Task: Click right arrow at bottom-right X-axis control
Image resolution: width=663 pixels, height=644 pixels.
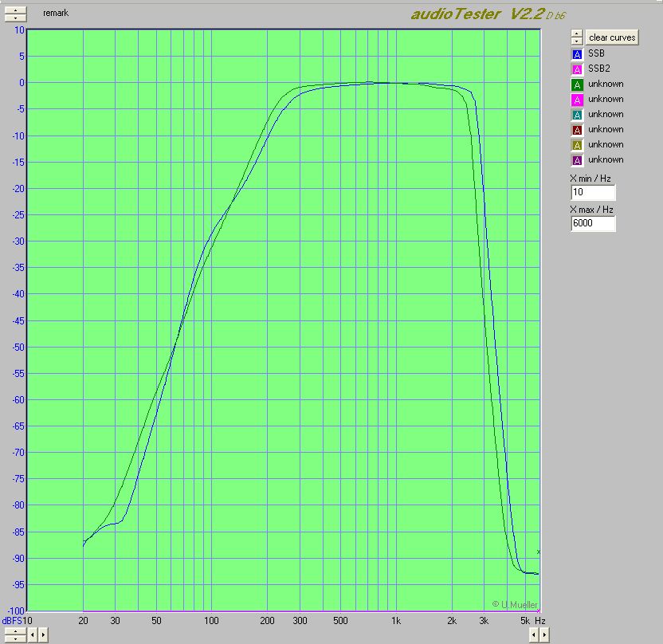Action: coord(544,635)
